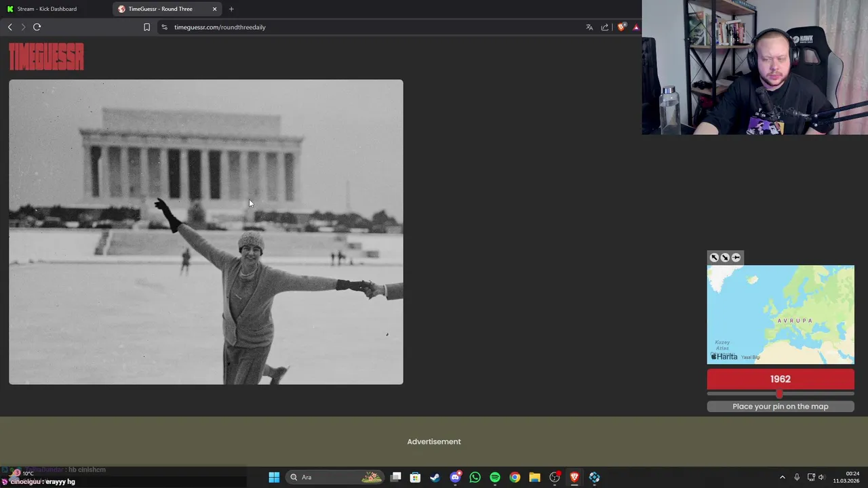Open the translate page icon
The height and width of the screenshot is (488, 868).
589,27
